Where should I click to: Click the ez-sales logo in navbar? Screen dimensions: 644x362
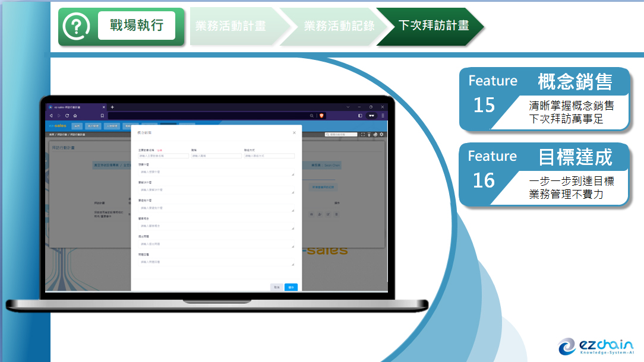click(58, 126)
